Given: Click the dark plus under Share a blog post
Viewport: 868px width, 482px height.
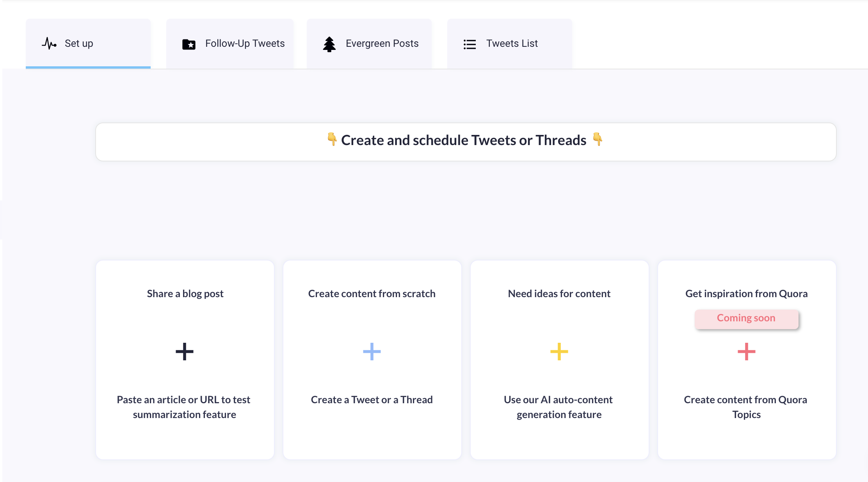Looking at the screenshot, I should [x=185, y=352].
